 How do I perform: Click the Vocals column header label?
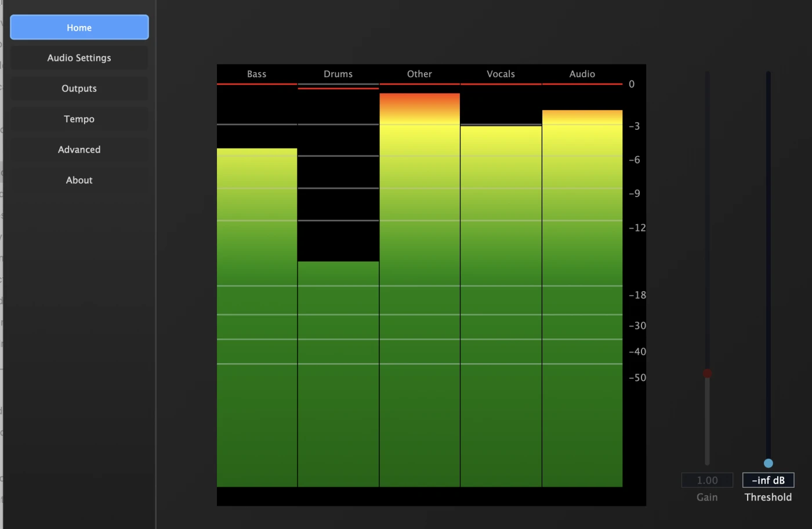[501, 74]
